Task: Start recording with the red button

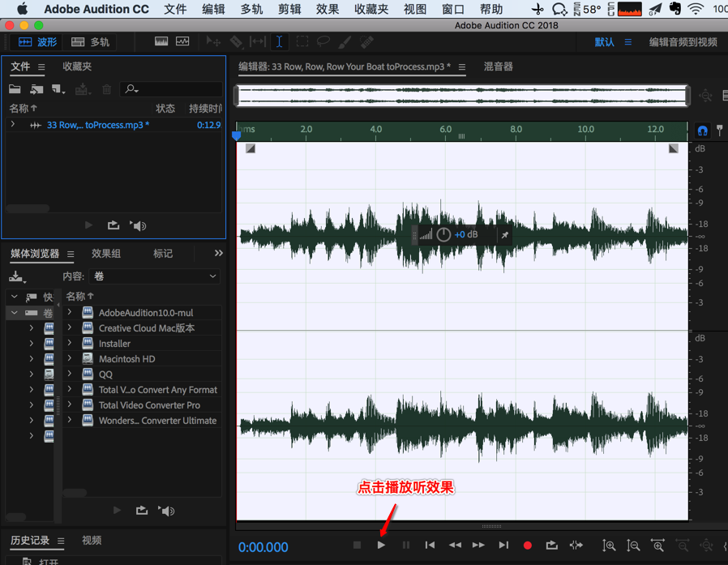Action: pyautogui.click(x=528, y=546)
